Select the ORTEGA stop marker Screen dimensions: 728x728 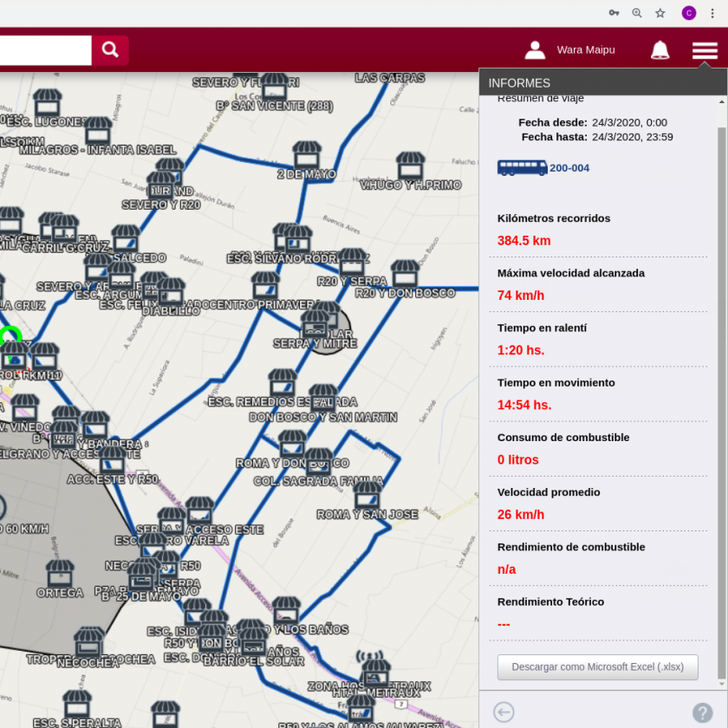coord(60,574)
